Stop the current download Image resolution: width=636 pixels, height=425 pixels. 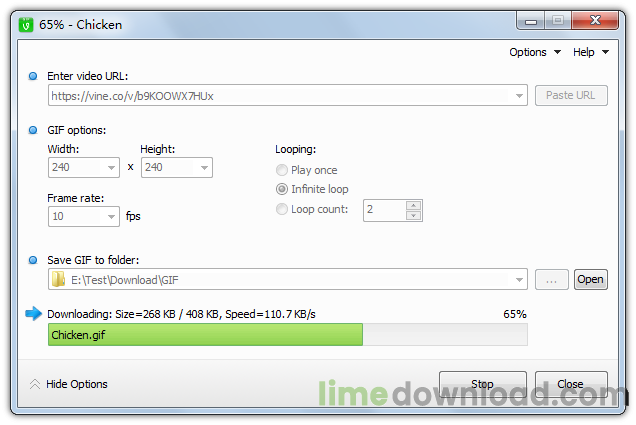(x=483, y=384)
